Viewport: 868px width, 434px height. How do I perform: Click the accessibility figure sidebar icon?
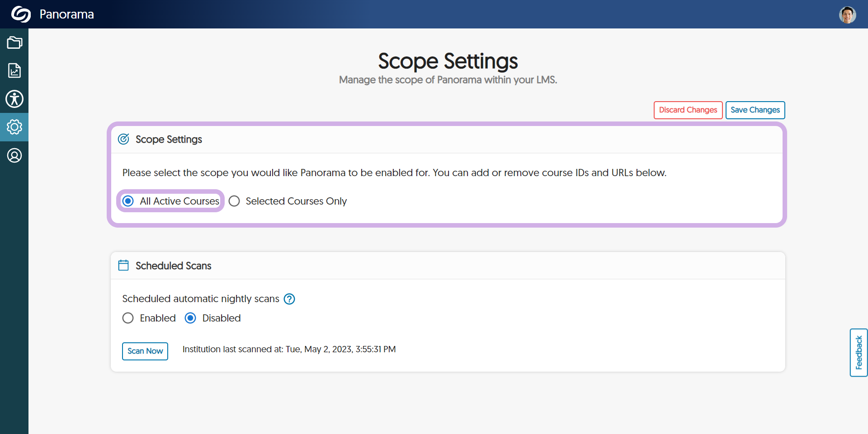pos(14,99)
